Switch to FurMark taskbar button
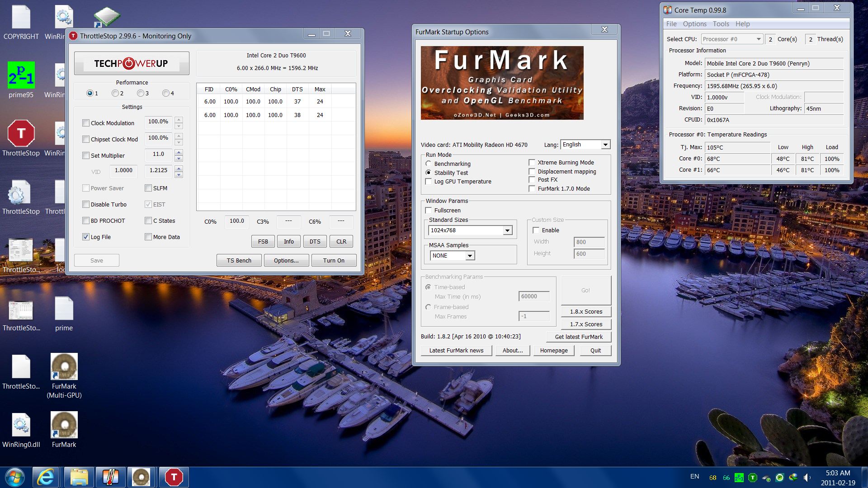The image size is (868, 488). pyautogui.click(x=141, y=477)
